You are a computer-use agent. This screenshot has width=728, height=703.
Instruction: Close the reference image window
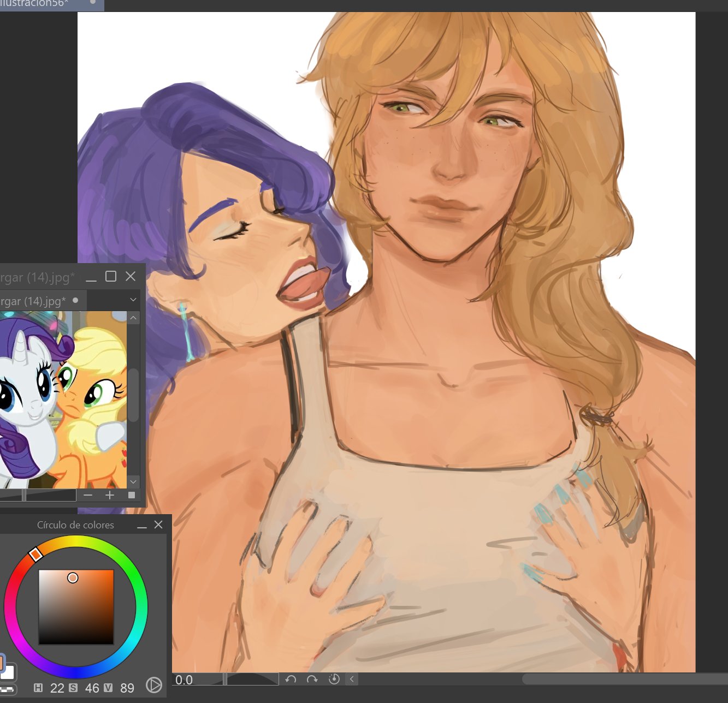(x=131, y=276)
